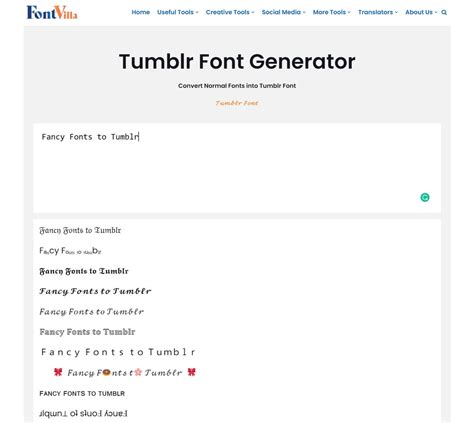The width and height of the screenshot is (474, 423).
Task: Open the More Tools menu
Action: click(x=332, y=12)
